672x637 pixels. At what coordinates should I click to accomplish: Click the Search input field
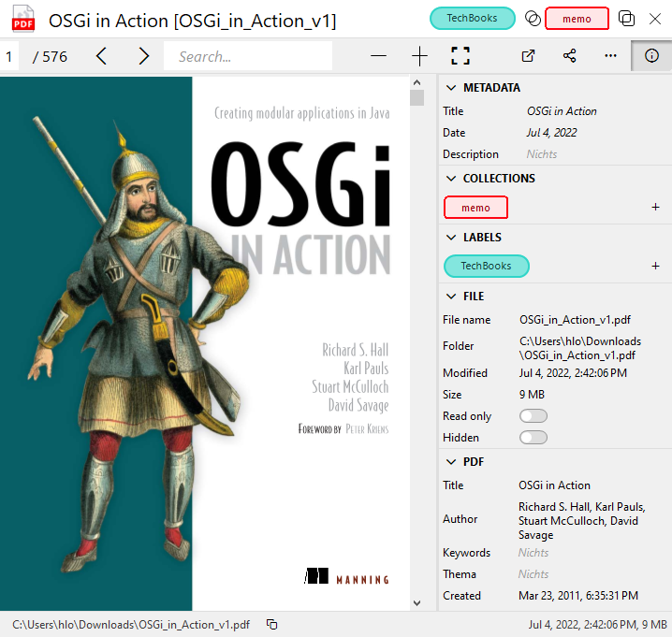(248, 56)
